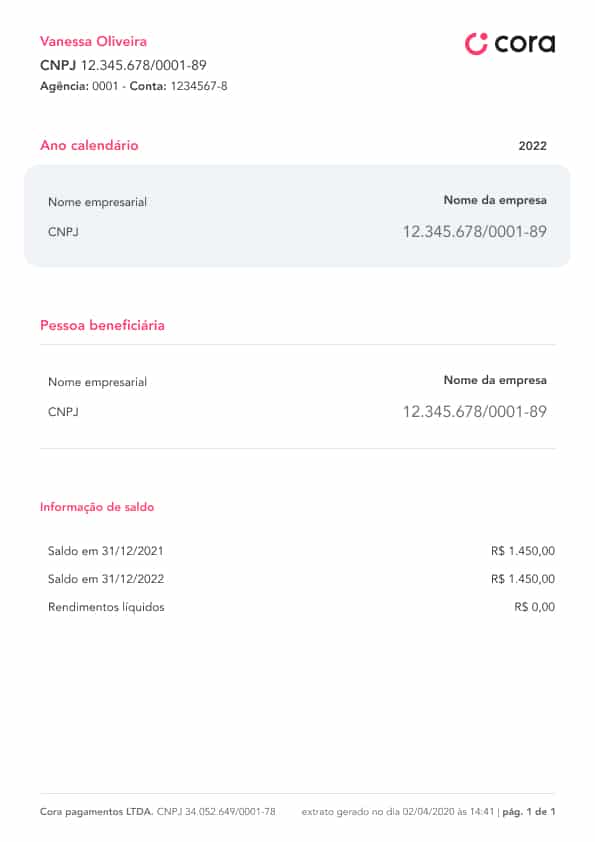
Task: Select the CNPJ value under Pessoa beneficiária
Action: (475, 411)
